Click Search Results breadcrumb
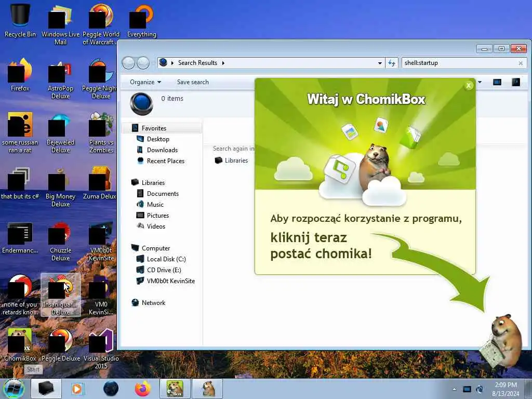 (x=197, y=63)
